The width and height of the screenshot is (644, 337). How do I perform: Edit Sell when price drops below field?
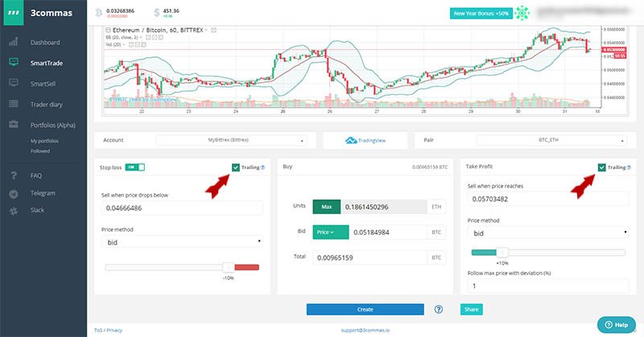tap(182, 208)
